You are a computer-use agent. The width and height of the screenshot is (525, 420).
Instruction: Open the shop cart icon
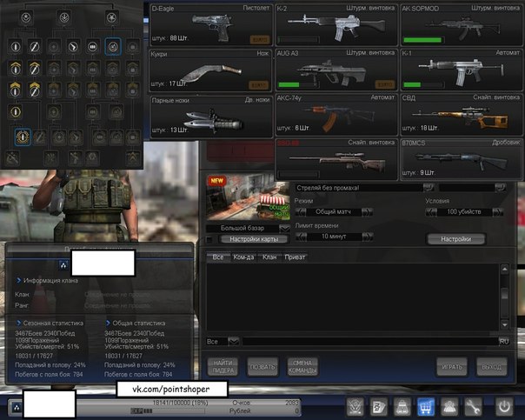click(x=426, y=407)
